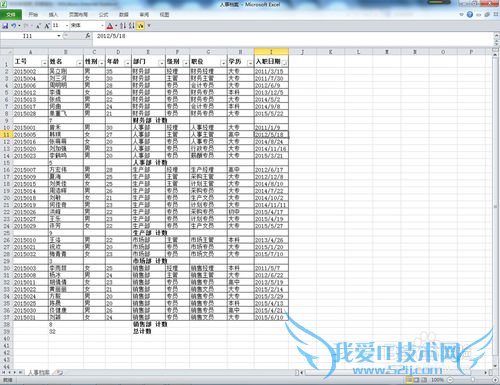Screen dimensions: 500x385
Task: Open filter dropdown for 性别 column
Action: pyautogui.click(x=101, y=63)
